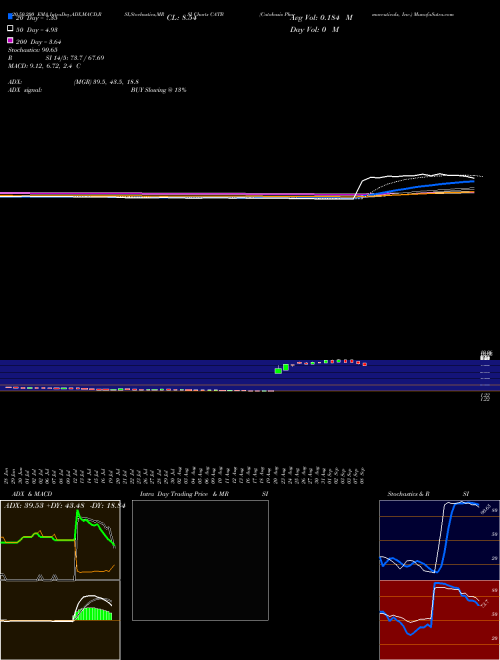Click the 'Intra Day Trading Price & MR' title
Image resolution: width=500 pixels, height=660 pixels.
point(184,494)
